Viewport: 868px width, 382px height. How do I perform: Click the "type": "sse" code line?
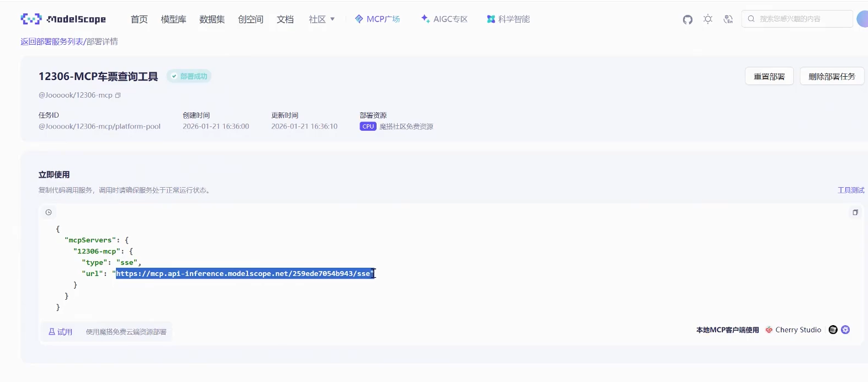(112, 262)
